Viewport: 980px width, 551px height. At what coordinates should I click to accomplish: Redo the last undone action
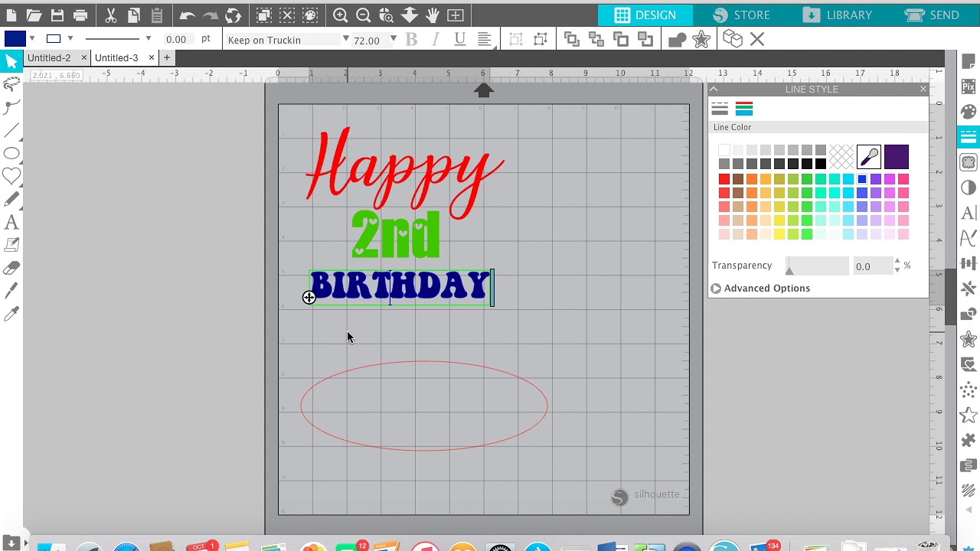point(210,15)
